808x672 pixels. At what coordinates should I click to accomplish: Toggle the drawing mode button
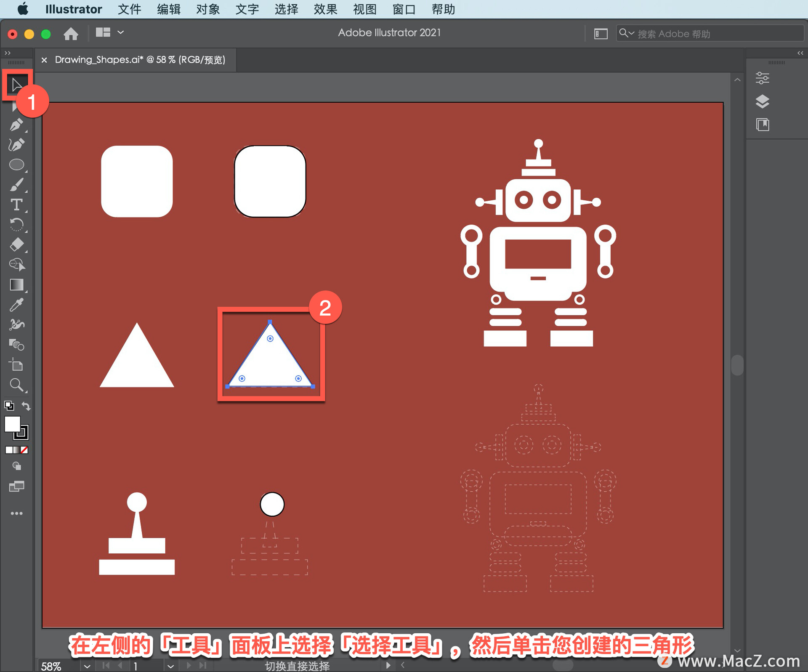[16, 466]
